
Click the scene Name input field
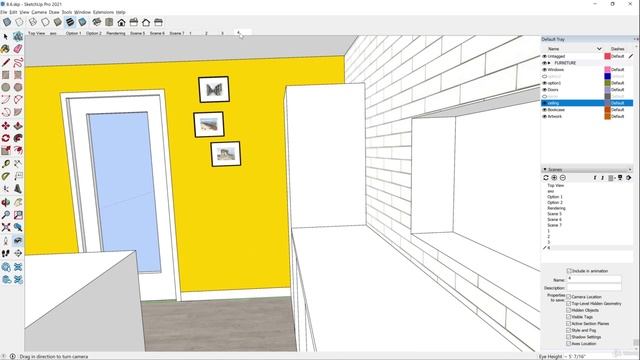click(x=594, y=279)
